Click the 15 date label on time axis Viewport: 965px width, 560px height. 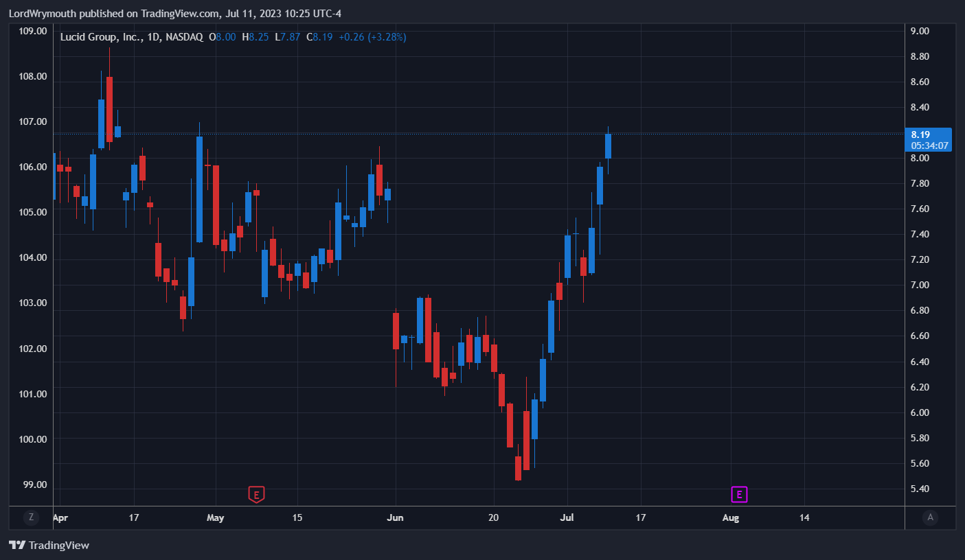tap(297, 517)
